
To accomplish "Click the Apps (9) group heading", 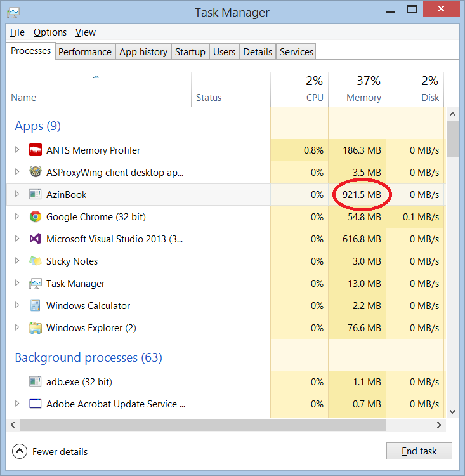I will point(37,126).
